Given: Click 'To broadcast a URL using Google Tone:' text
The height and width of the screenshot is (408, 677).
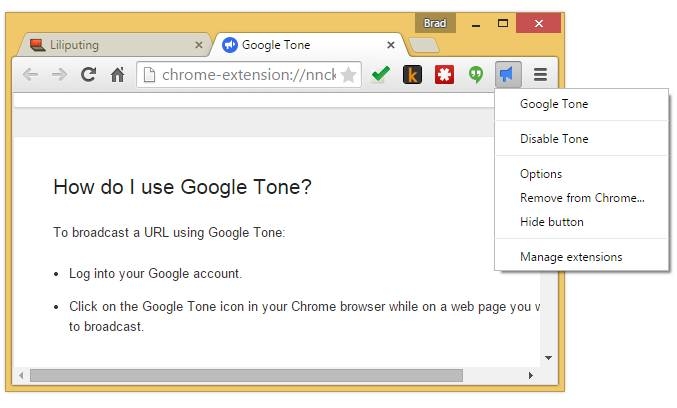Looking at the screenshot, I should click(169, 233).
